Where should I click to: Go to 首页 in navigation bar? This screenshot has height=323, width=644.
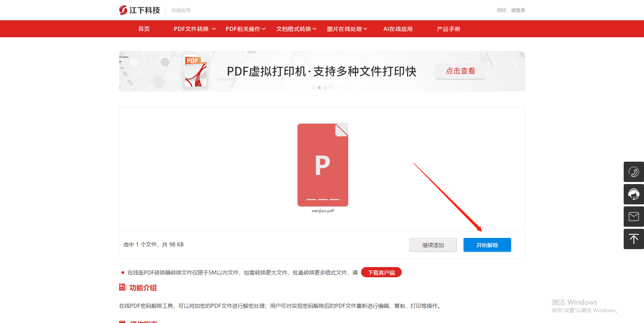144,29
